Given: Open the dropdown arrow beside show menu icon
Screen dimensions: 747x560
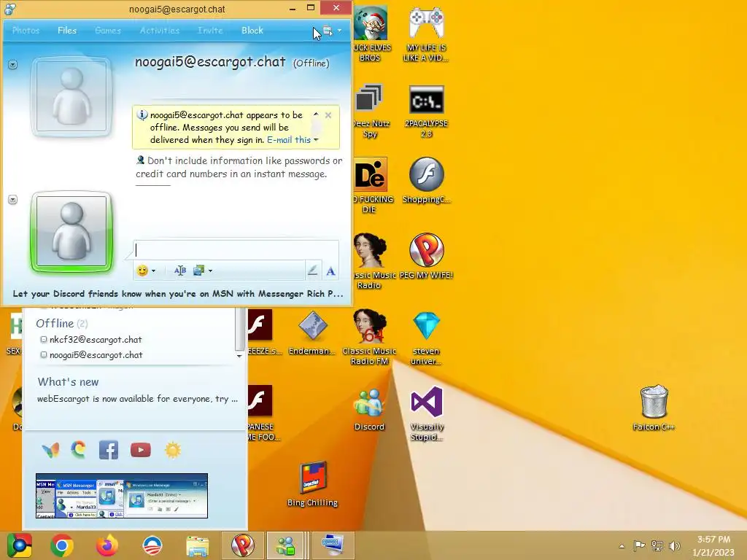Looking at the screenshot, I should [339, 31].
